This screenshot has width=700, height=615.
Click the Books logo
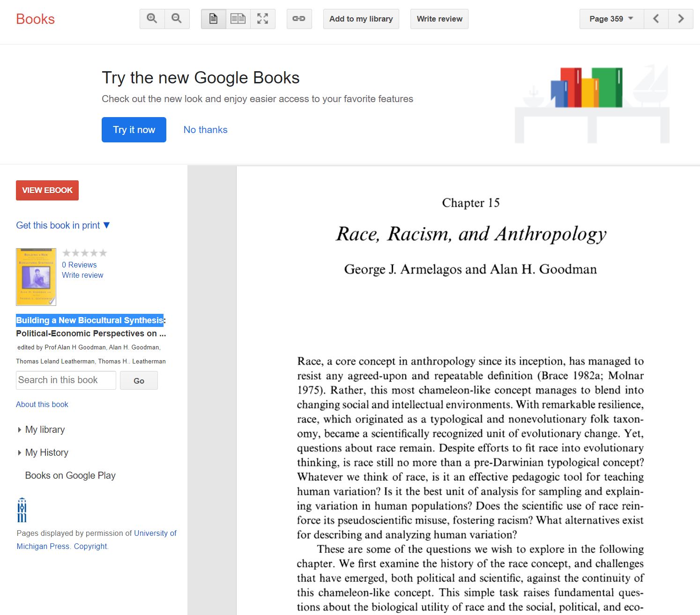point(35,19)
